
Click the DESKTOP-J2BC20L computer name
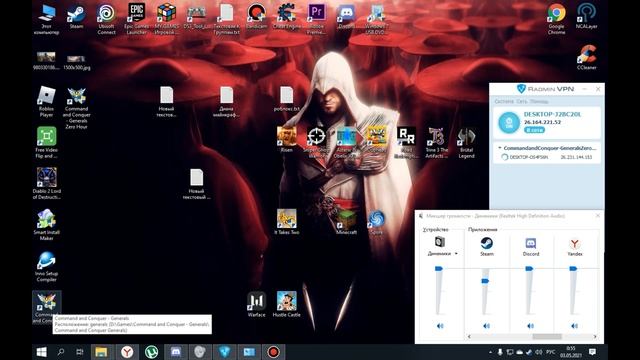coord(552,114)
